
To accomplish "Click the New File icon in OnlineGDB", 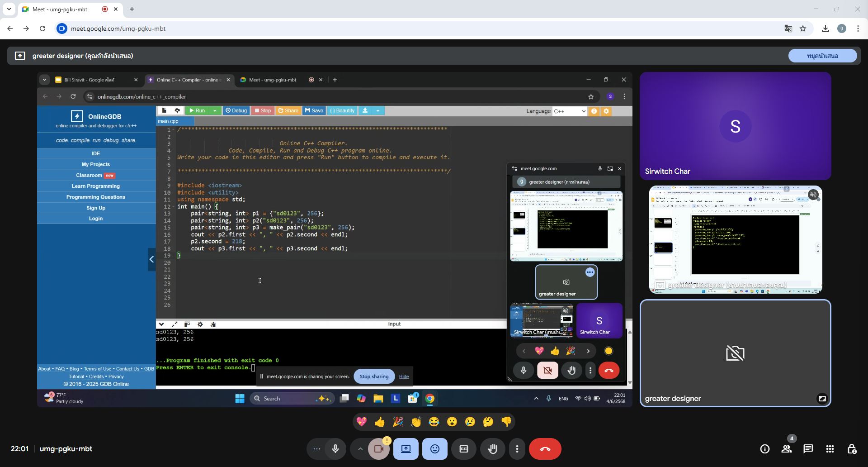I will 164,111.
